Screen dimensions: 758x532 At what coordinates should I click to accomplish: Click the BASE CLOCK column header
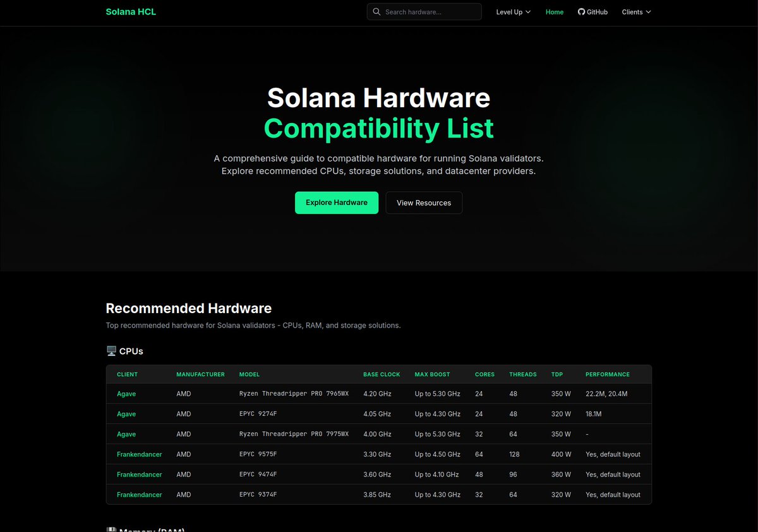382,374
